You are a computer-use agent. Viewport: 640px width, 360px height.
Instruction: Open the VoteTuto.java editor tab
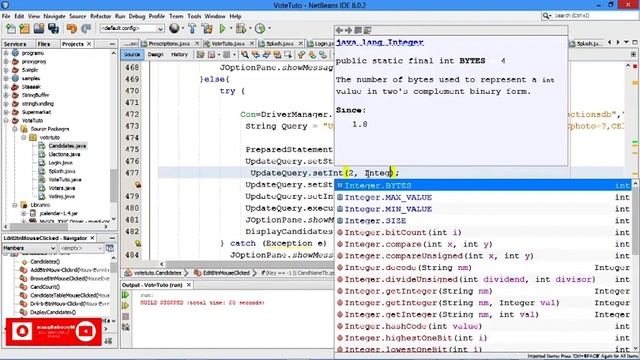click(228, 43)
